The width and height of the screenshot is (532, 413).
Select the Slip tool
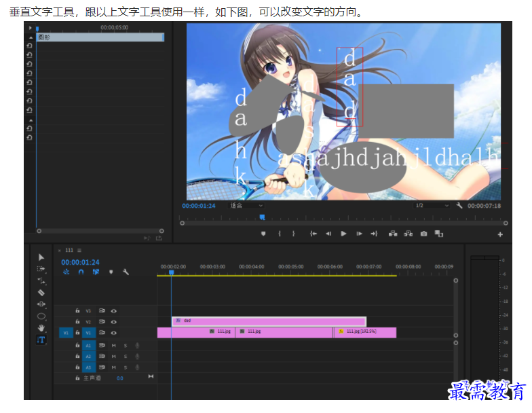(41, 304)
